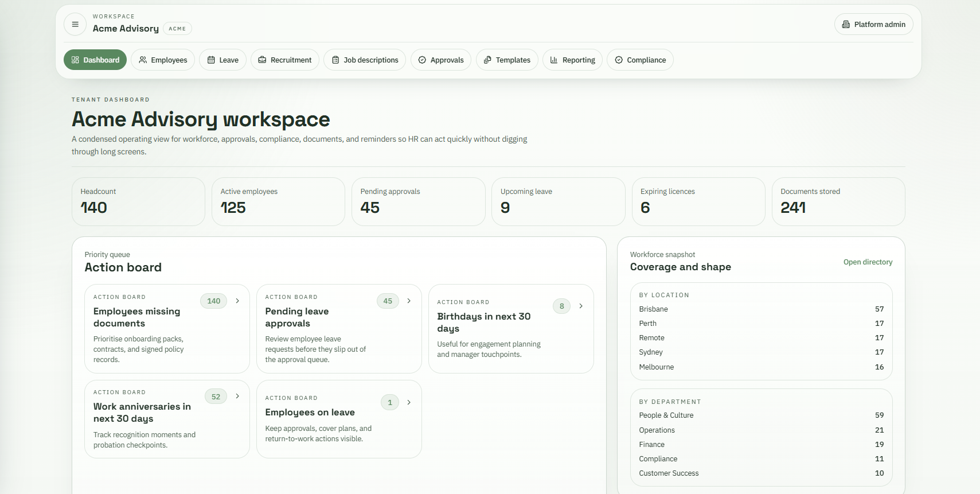Click the Perth location row
This screenshot has height=494, width=980.
tap(761, 324)
